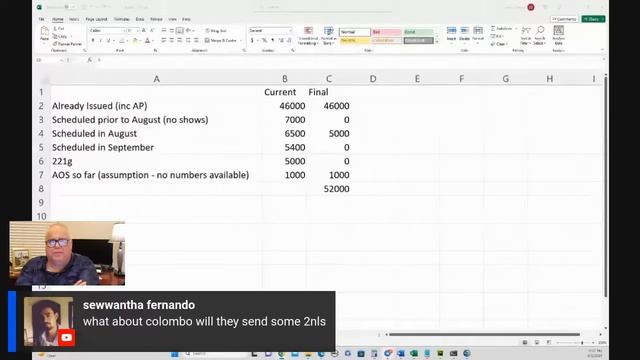Open Sort & Filter menu
This screenshot has width=640, height=360.
pos(526,36)
